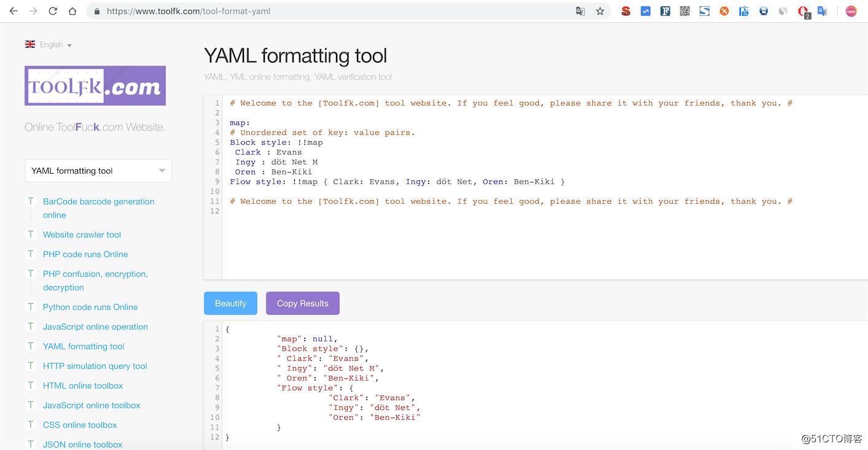Open the blue S square extension
868x450 pixels.
[x=705, y=11]
